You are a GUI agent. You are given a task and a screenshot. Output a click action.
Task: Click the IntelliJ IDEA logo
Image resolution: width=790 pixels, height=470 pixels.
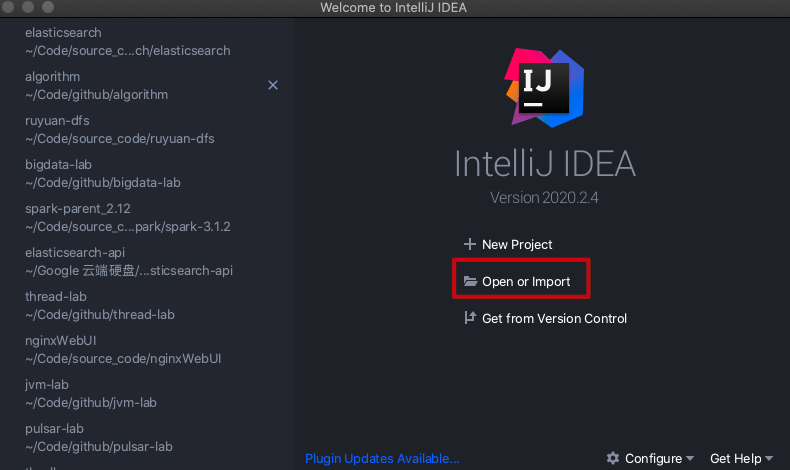coord(545,86)
